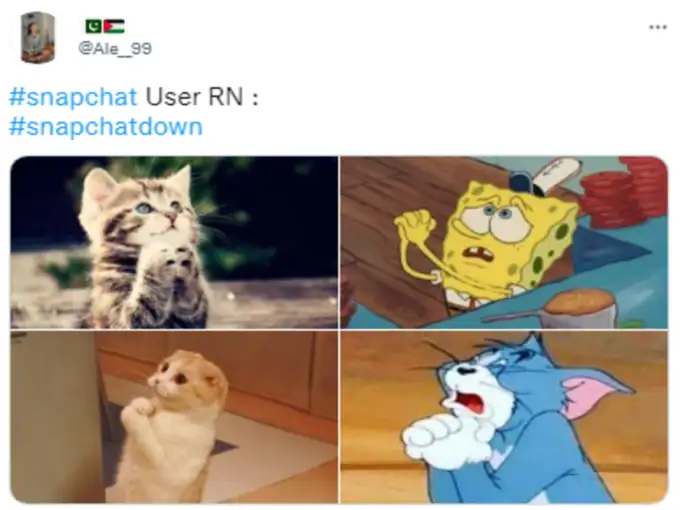
Task: View the begging SpongeBob image
Action: click(504, 242)
